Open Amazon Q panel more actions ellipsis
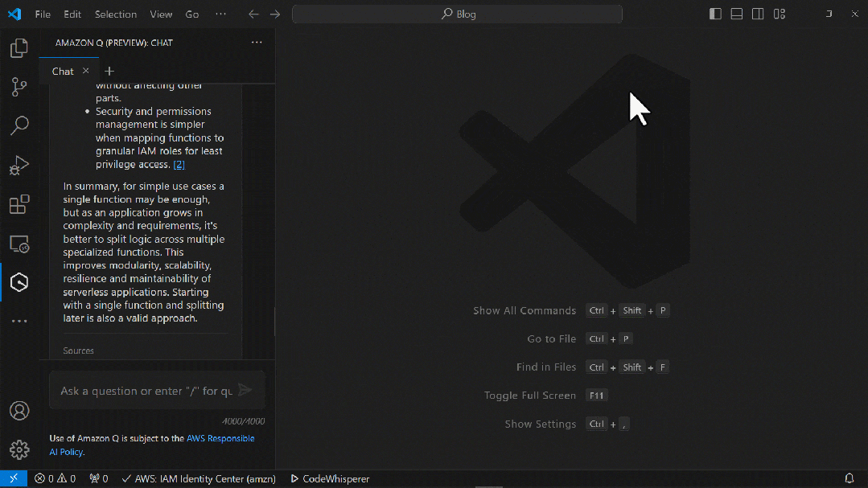This screenshot has width=868, height=488. (257, 43)
